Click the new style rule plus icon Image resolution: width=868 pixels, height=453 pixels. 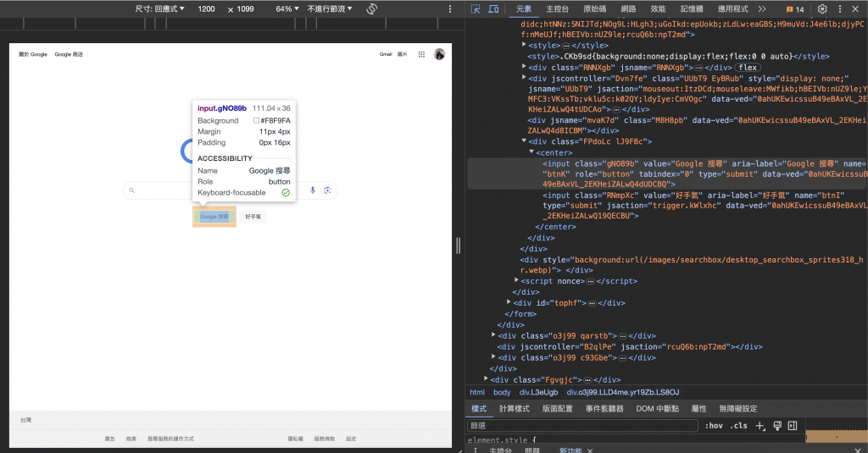pos(760,425)
